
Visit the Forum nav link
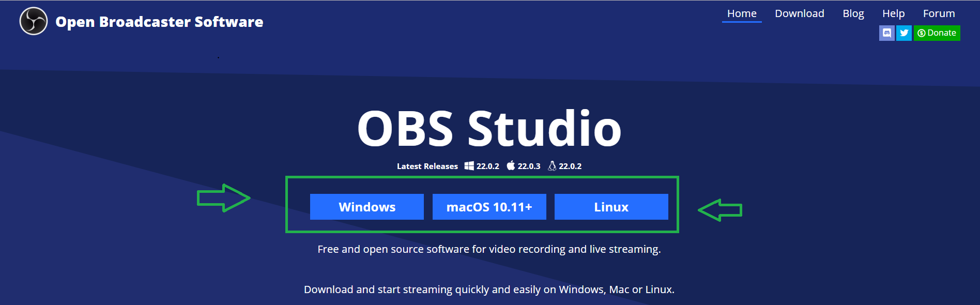tap(939, 14)
